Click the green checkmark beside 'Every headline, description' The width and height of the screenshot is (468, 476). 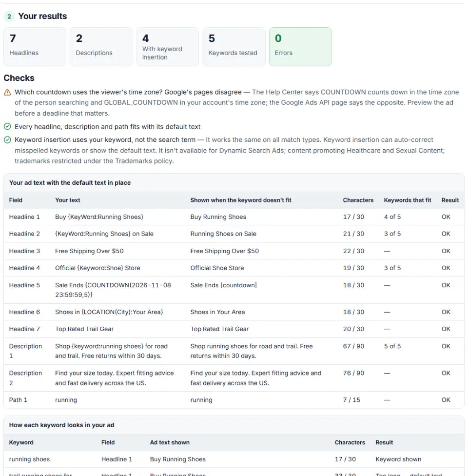(7, 127)
